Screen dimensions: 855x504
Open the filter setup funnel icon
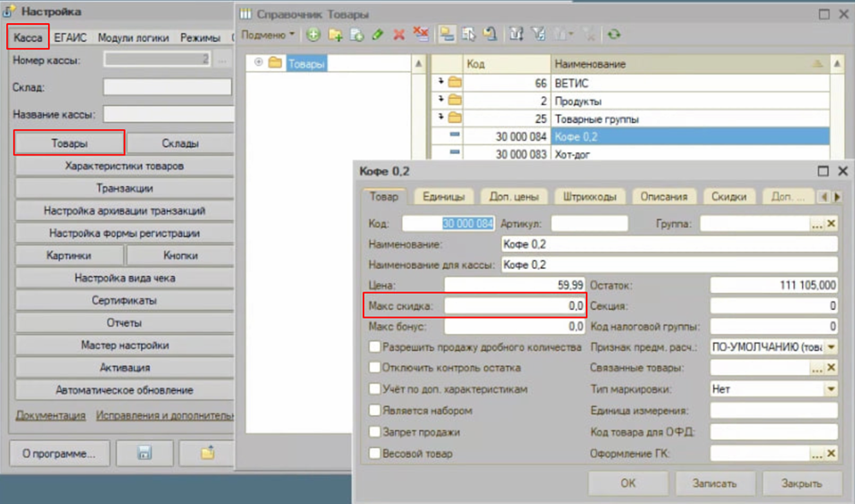pos(516,35)
